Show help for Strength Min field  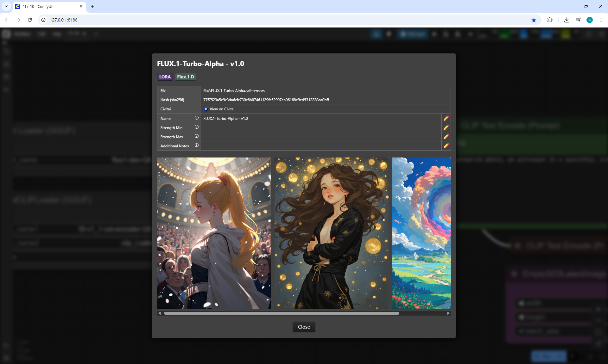click(x=196, y=127)
